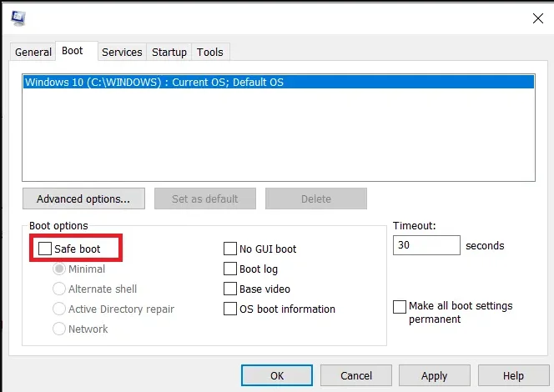This screenshot has height=392, width=554.
Task: Click the Cancel button
Action: pyautogui.click(x=356, y=375)
